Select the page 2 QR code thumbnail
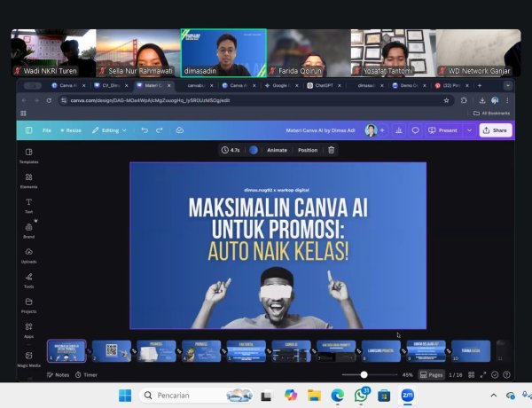This screenshot has width=532, height=408. click(112, 351)
